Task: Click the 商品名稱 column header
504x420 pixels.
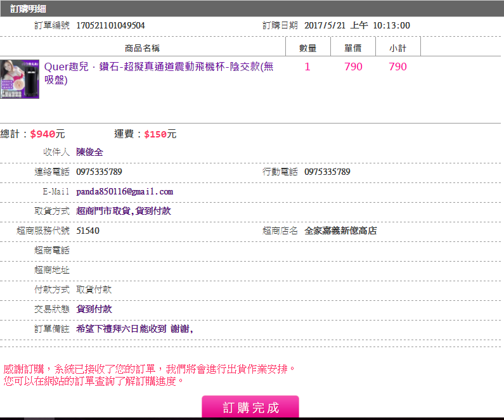Action: click(x=142, y=48)
